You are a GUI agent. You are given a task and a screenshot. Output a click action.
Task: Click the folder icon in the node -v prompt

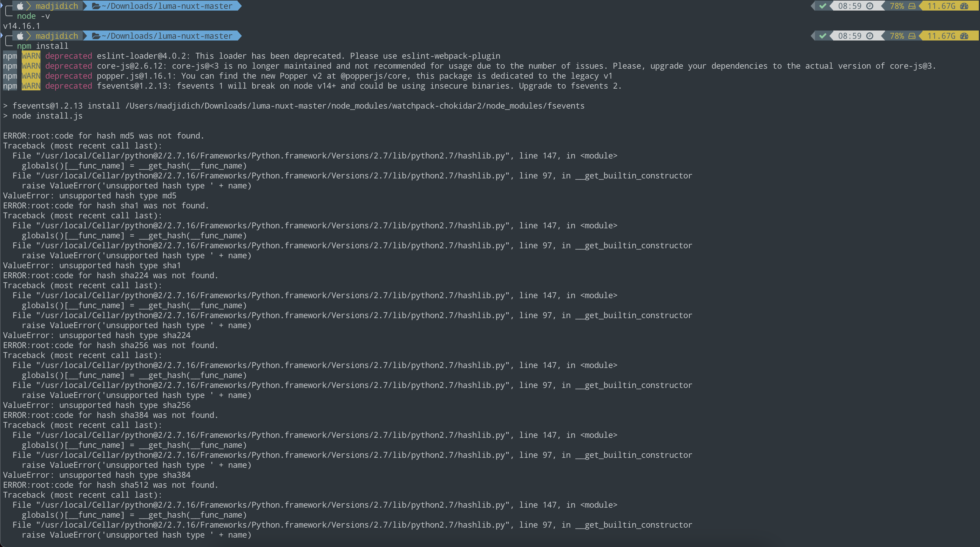point(96,6)
